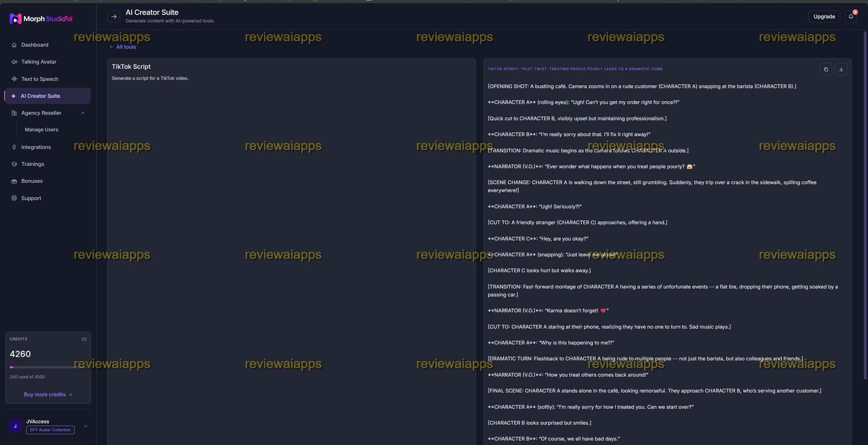Open the notifications bell
Viewport: 868px width, 445px height.
(851, 17)
